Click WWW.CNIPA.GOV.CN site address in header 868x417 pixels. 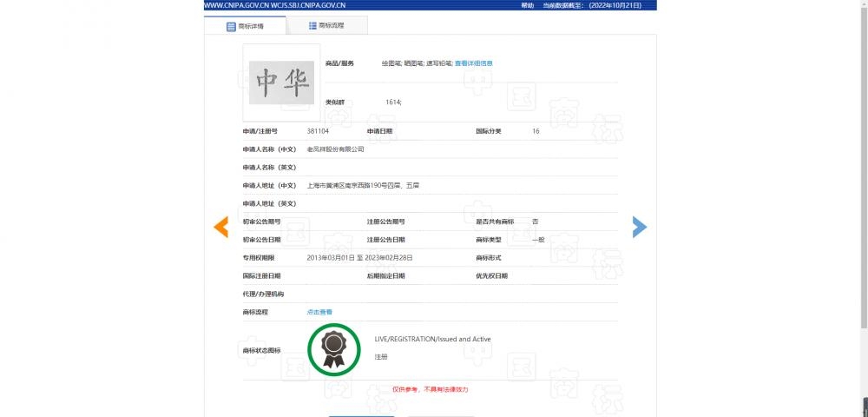point(237,5)
